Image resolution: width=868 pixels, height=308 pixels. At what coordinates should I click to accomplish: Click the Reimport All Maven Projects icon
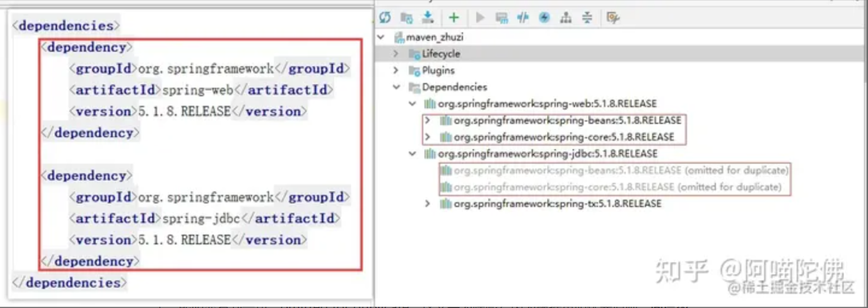tap(385, 18)
